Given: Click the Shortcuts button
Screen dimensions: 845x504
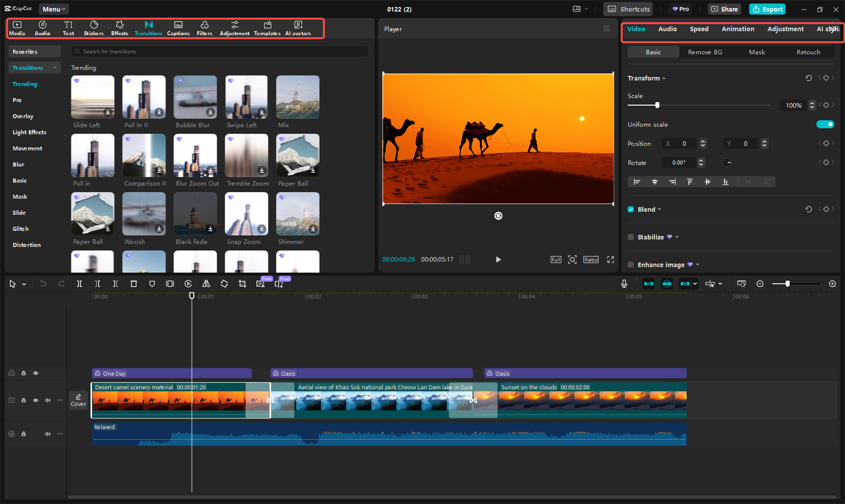Looking at the screenshot, I should tap(629, 9).
